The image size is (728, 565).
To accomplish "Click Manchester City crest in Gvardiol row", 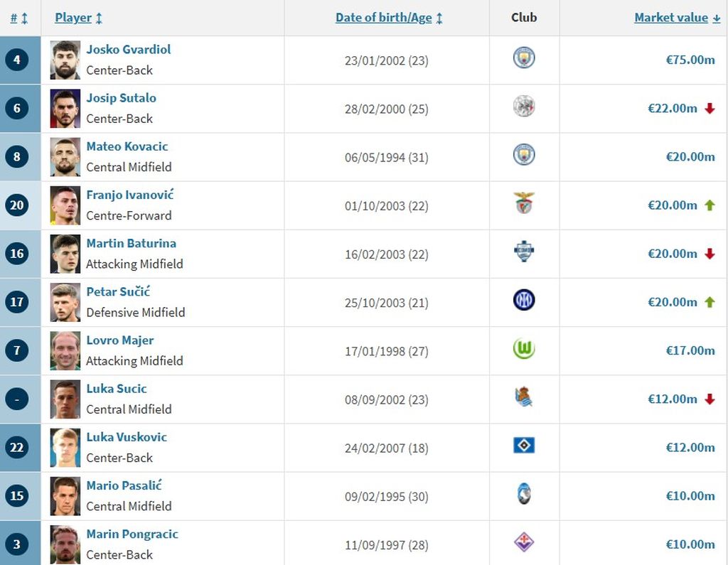I will tap(524, 58).
